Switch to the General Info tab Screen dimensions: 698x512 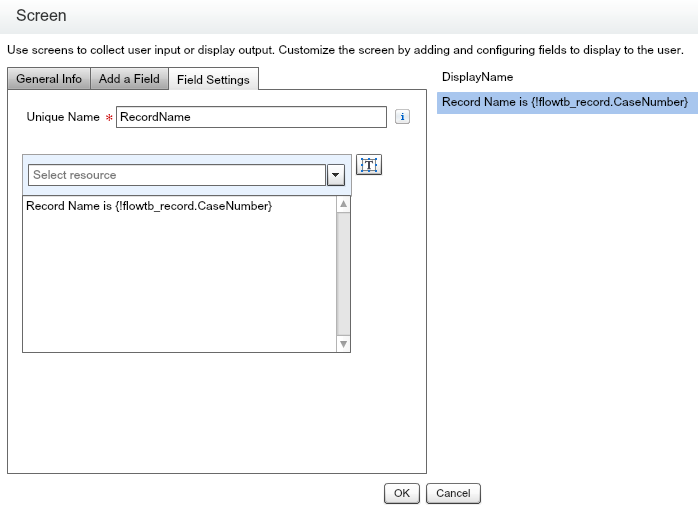[x=49, y=80]
